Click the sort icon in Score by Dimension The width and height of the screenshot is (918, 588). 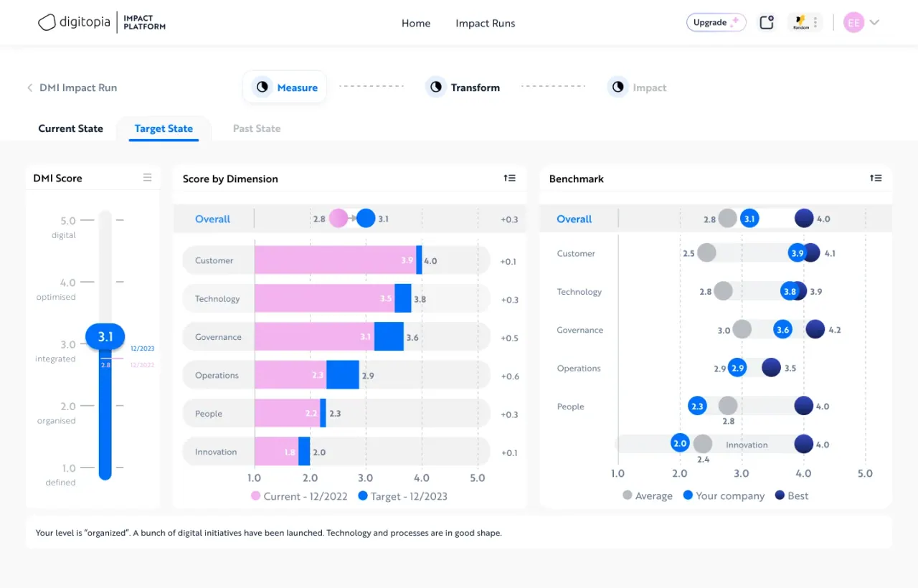(509, 178)
